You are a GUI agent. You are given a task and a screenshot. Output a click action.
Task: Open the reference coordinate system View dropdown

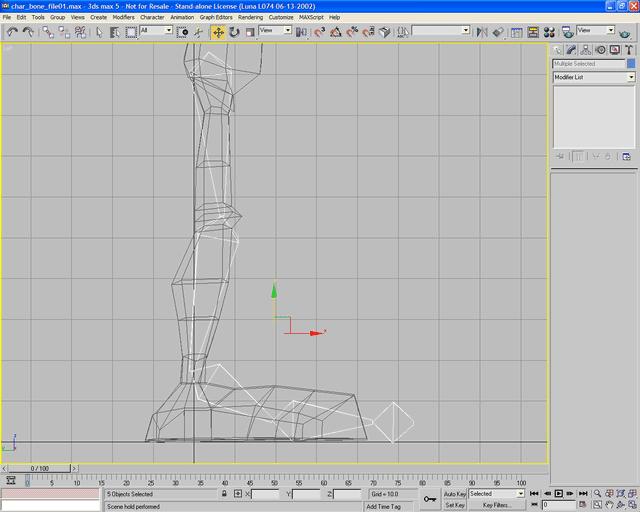[275, 31]
